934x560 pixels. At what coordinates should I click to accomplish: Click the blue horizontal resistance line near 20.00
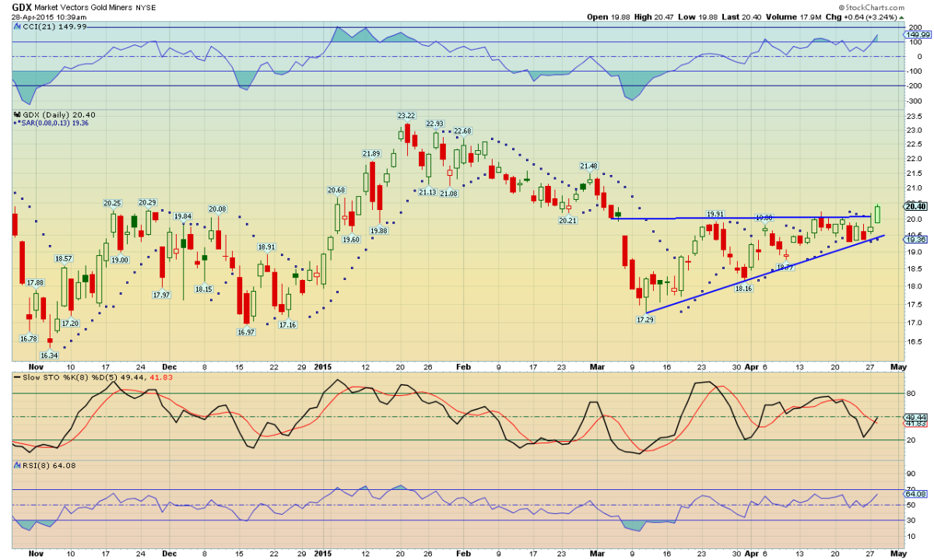pos(739,218)
